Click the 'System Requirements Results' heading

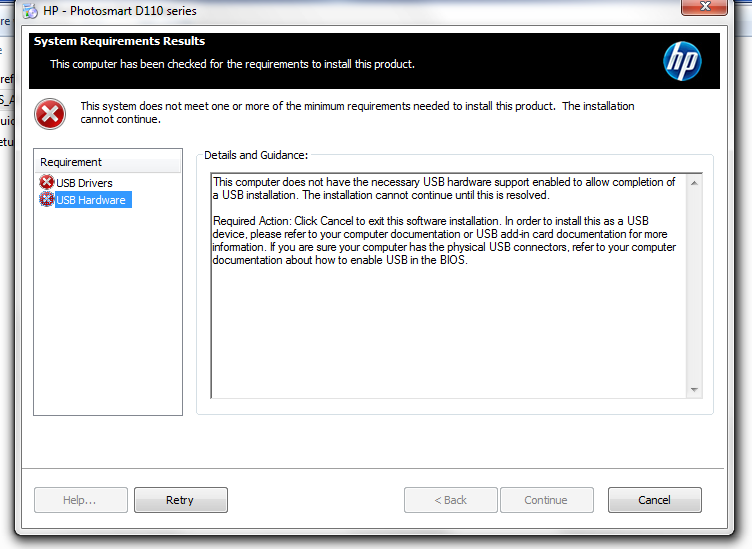point(119,41)
